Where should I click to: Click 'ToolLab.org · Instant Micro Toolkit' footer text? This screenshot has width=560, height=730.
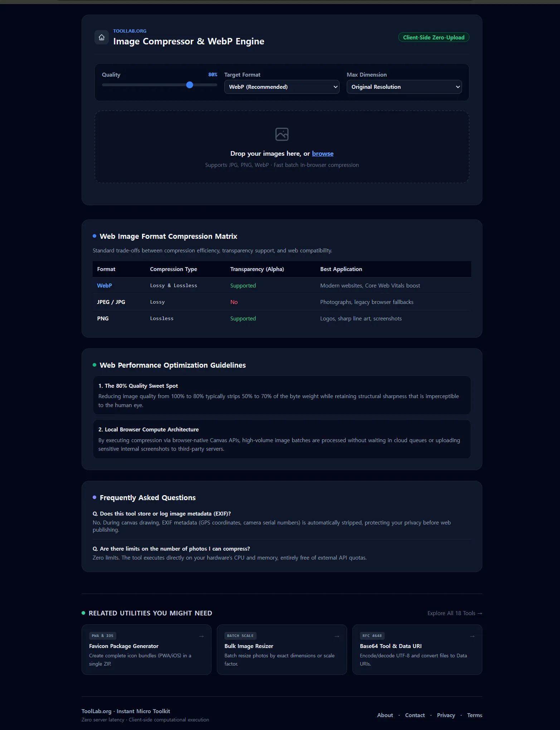tap(126, 711)
